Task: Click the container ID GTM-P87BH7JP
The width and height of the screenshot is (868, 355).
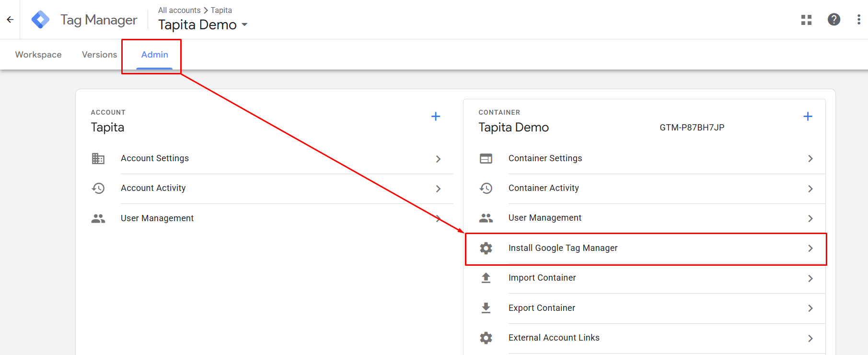Action: [x=692, y=128]
